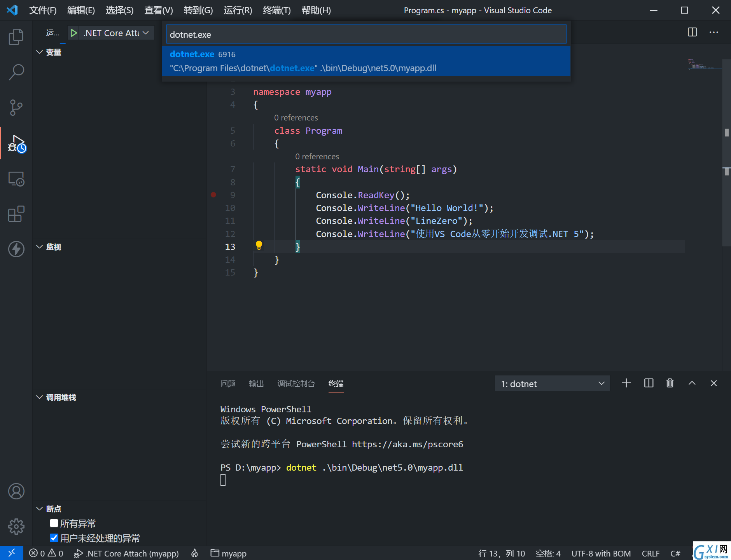Click '0 references' above Main method
This screenshot has height=560, width=731.
pos(317,157)
